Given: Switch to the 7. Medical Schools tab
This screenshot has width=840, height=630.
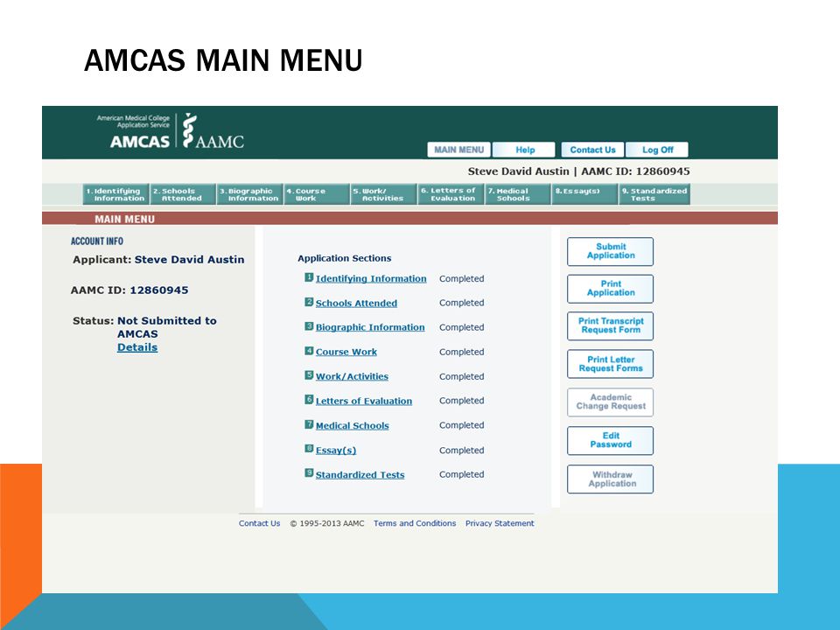Looking at the screenshot, I should (x=517, y=194).
